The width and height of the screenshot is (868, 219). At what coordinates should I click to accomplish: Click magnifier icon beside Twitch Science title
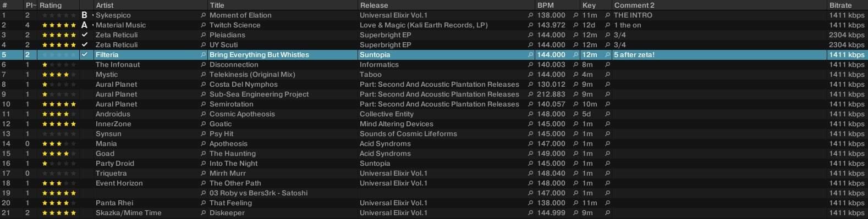(203, 25)
